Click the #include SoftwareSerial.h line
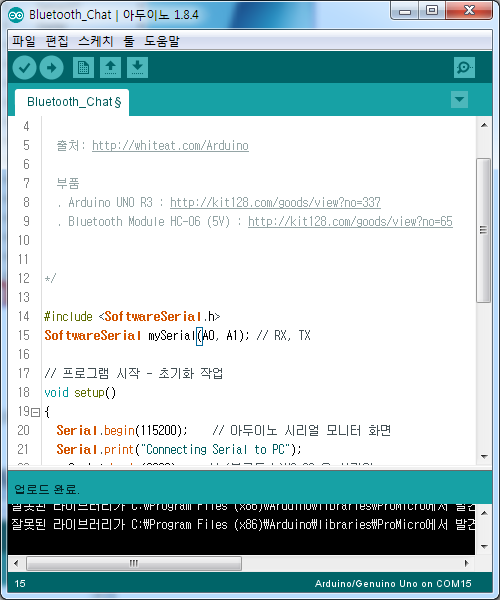Image resolution: width=500 pixels, height=600 pixels. point(132,316)
